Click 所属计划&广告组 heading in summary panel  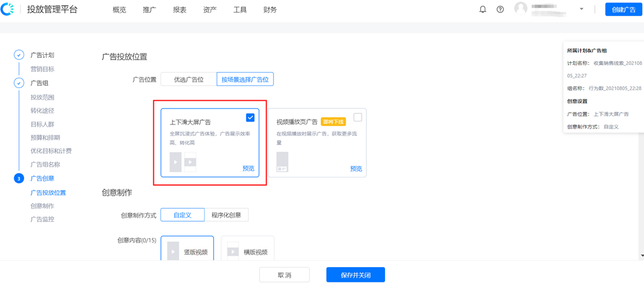(587, 51)
